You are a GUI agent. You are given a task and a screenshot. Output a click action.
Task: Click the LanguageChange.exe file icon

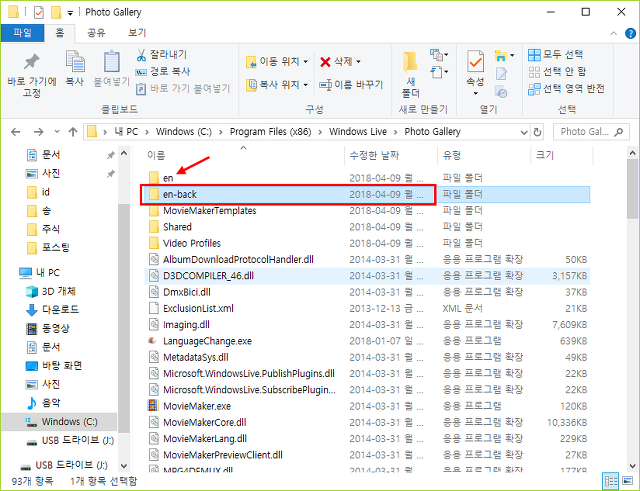(153, 340)
